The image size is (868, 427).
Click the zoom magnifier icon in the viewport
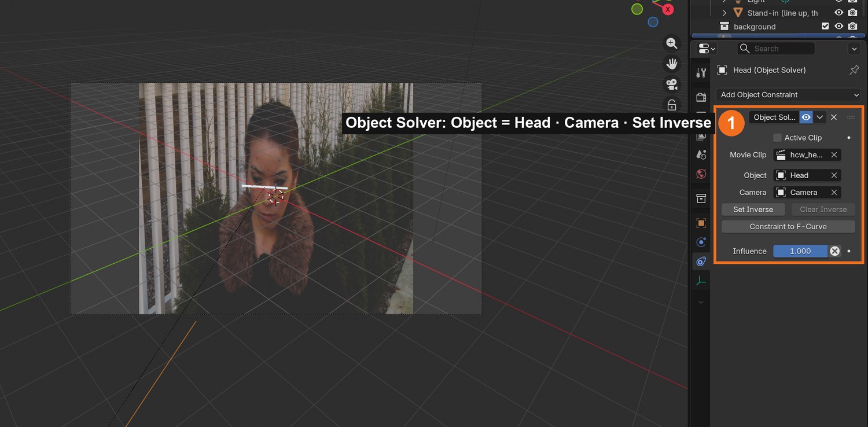tap(672, 43)
